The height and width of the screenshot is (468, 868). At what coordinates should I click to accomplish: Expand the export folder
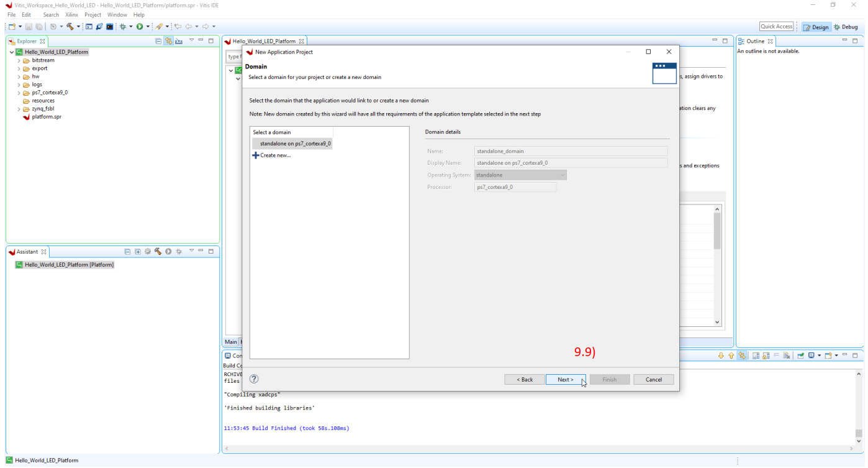[19, 68]
